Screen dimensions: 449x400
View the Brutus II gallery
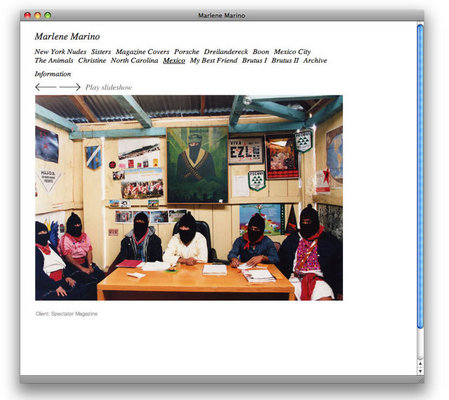pyautogui.click(x=285, y=60)
